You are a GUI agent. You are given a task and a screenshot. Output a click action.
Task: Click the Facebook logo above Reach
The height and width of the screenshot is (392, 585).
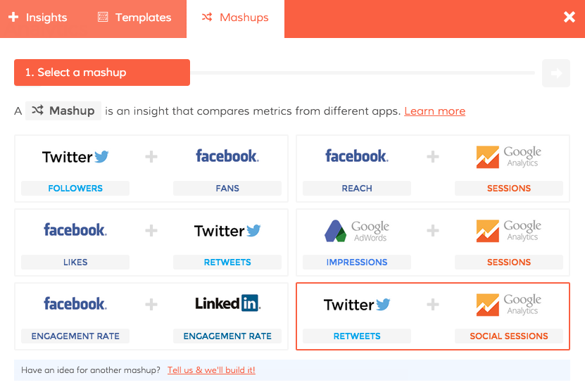click(x=356, y=156)
